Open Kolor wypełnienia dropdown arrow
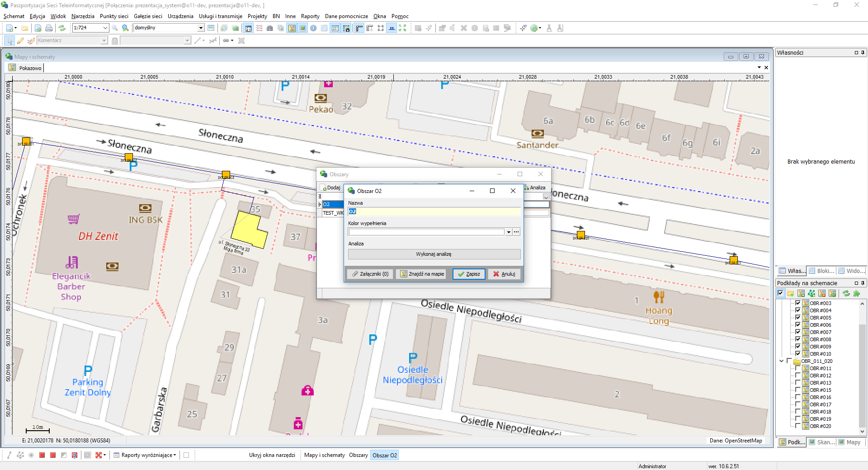 click(509, 232)
